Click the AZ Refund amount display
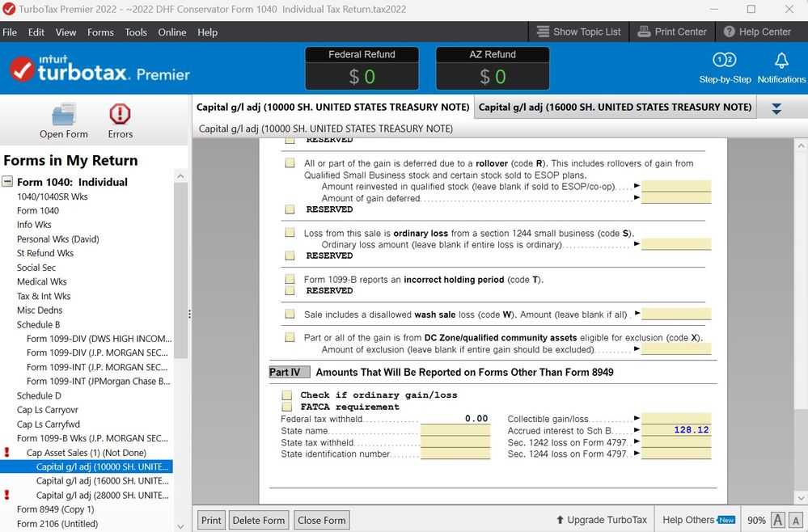This screenshot has height=532, width=808. tap(493, 77)
